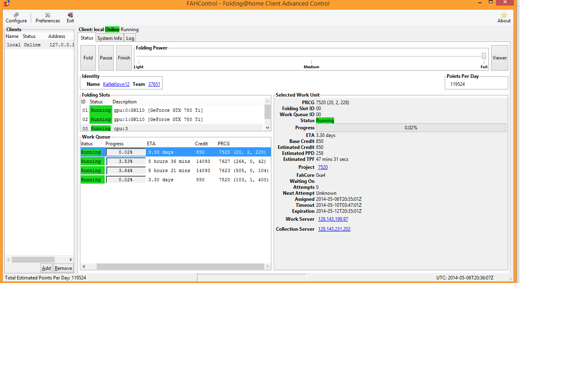Select work queue row 7520 (20, 2, 228)
Viewport: 573px width, 392px height.
click(x=175, y=152)
